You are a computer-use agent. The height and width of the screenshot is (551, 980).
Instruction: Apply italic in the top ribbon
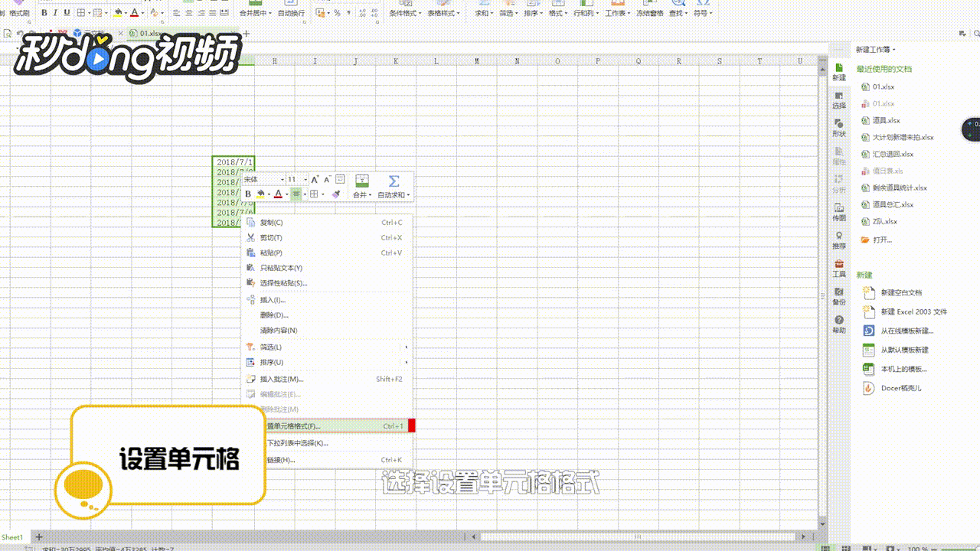pos(56,13)
